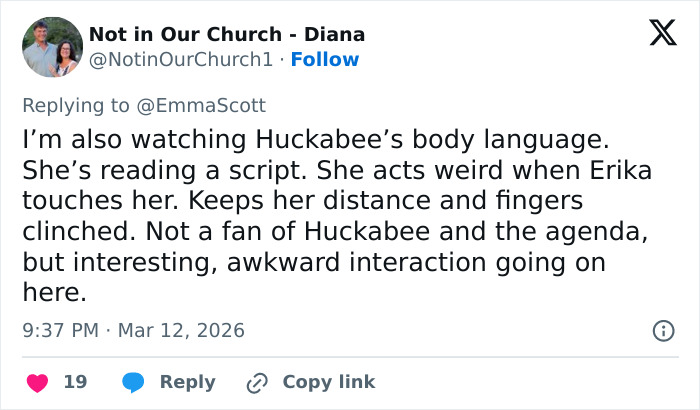
Task: Like the tweet with the heart icon
Action: coord(37,382)
